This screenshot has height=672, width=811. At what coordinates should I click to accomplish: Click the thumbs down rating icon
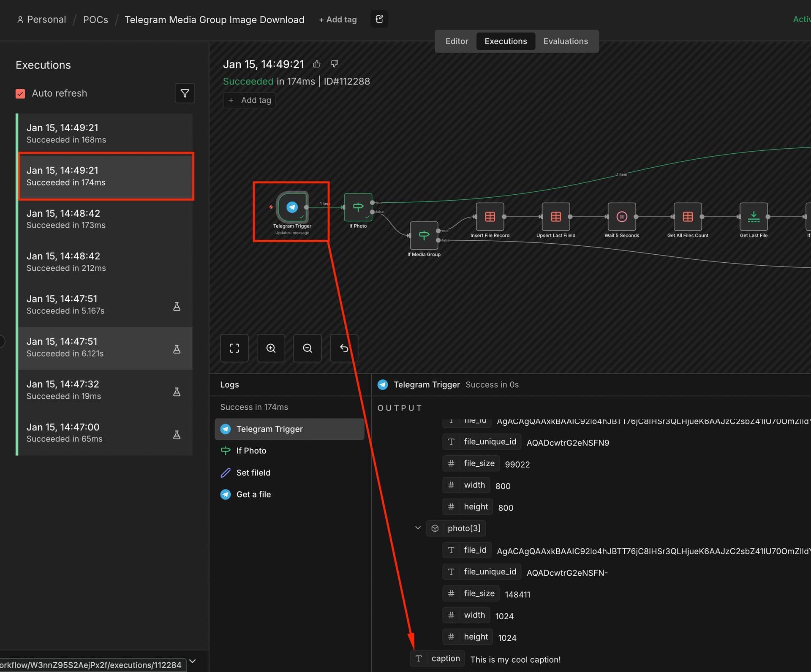[334, 64]
